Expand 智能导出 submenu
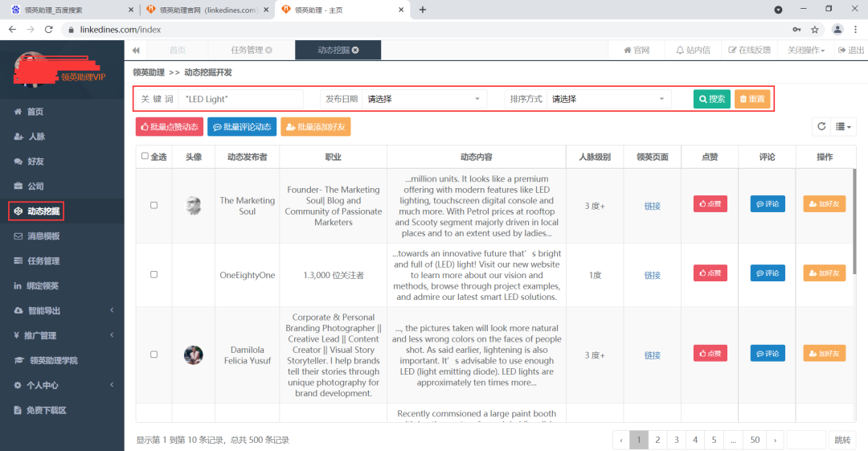The image size is (868, 451). [x=62, y=310]
